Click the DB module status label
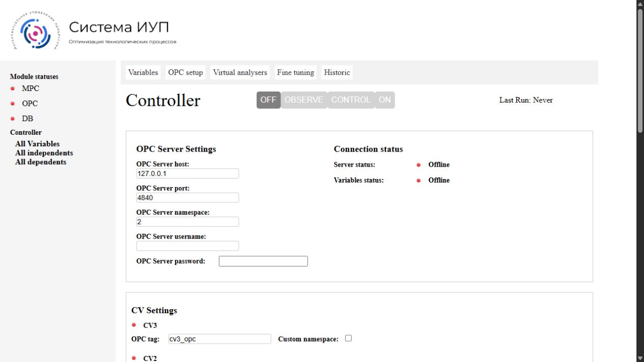Screen dimensions: 644x362 click(27, 119)
